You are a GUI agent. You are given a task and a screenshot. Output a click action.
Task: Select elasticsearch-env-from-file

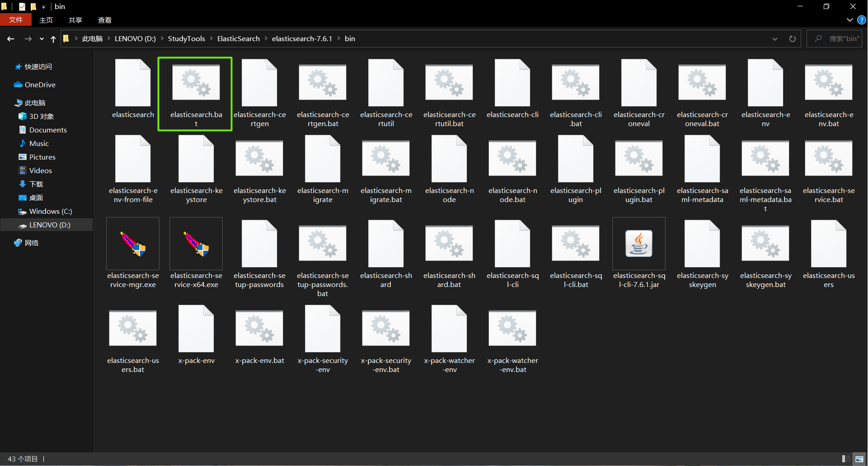133,170
